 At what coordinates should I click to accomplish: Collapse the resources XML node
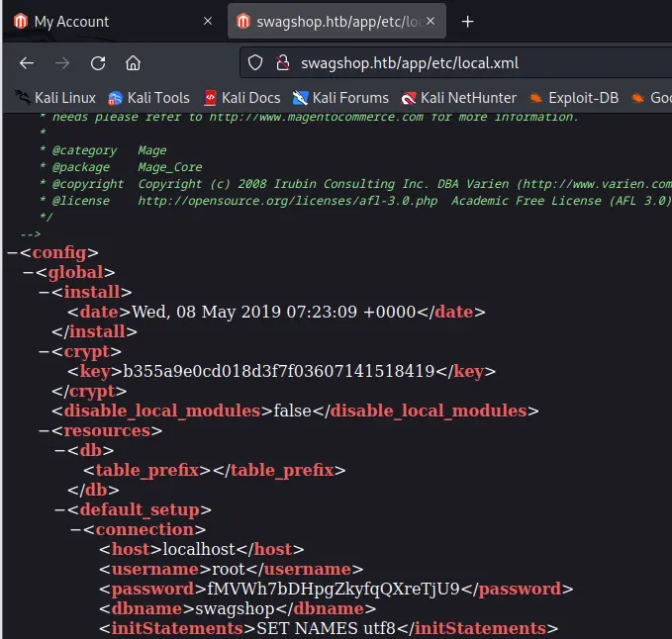(x=45, y=430)
